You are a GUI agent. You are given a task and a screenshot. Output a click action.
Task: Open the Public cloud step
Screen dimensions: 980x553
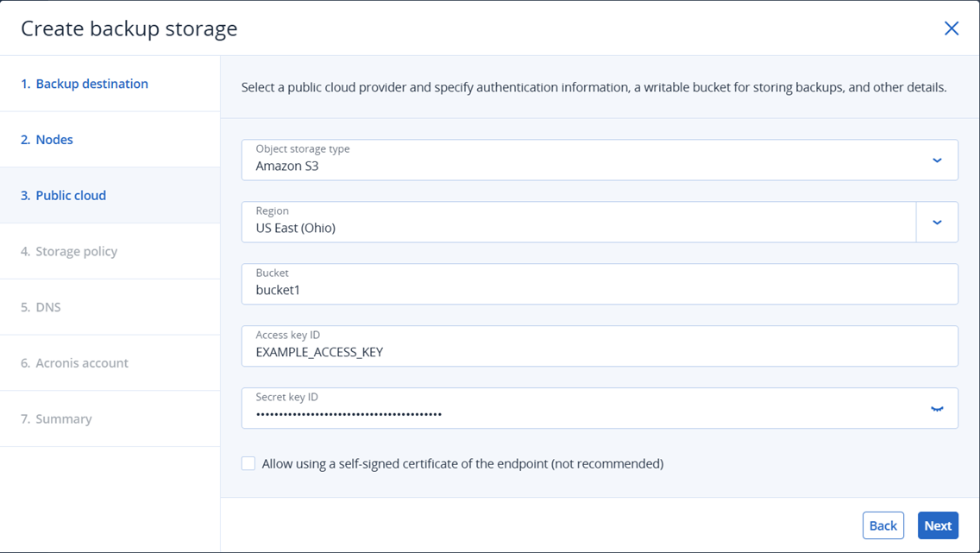pyautogui.click(x=63, y=195)
